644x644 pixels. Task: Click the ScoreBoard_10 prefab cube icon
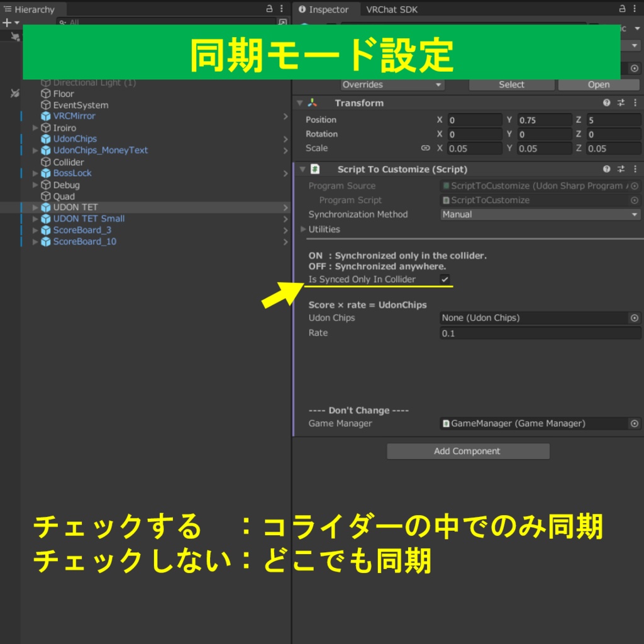point(45,241)
